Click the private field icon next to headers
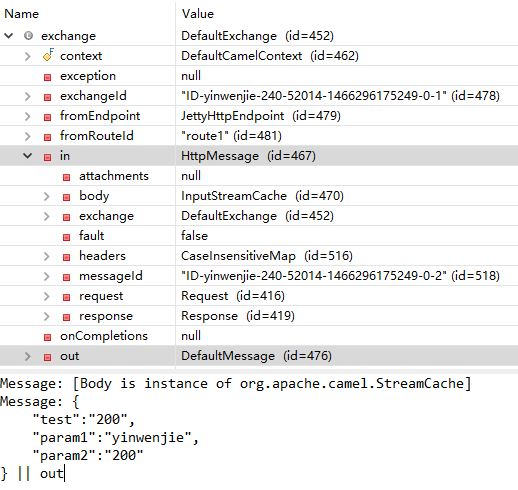This screenshot has width=518, height=490. pyautogui.click(x=67, y=257)
